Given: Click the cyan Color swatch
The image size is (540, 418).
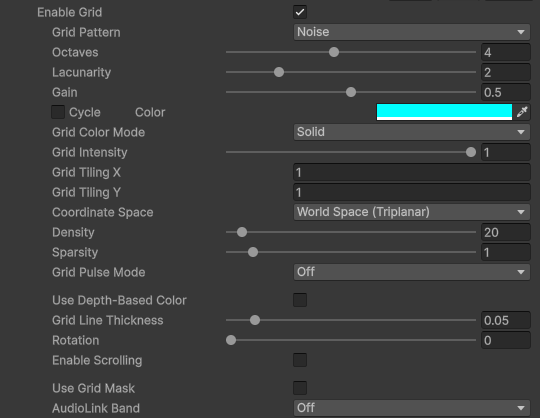Looking at the screenshot, I should [444, 112].
